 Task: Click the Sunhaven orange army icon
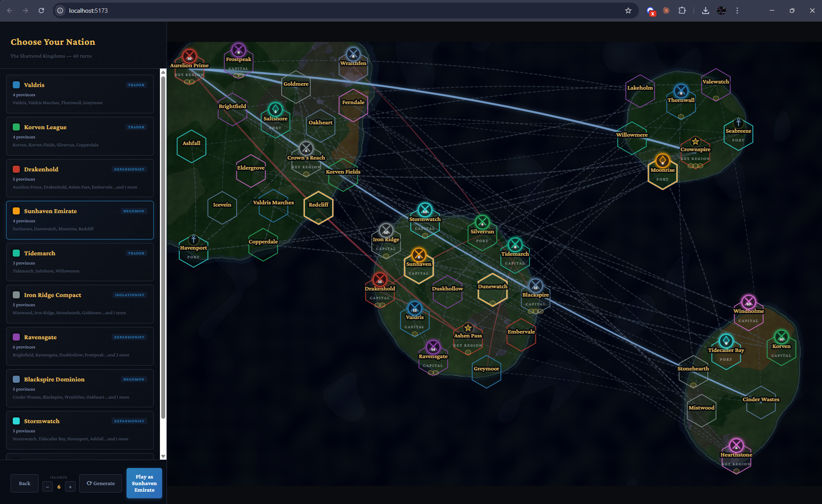[x=419, y=255]
